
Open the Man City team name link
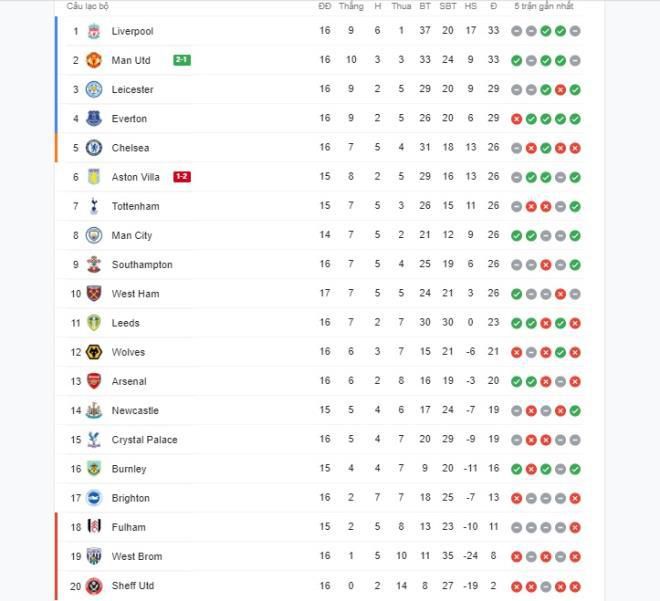point(132,235)
